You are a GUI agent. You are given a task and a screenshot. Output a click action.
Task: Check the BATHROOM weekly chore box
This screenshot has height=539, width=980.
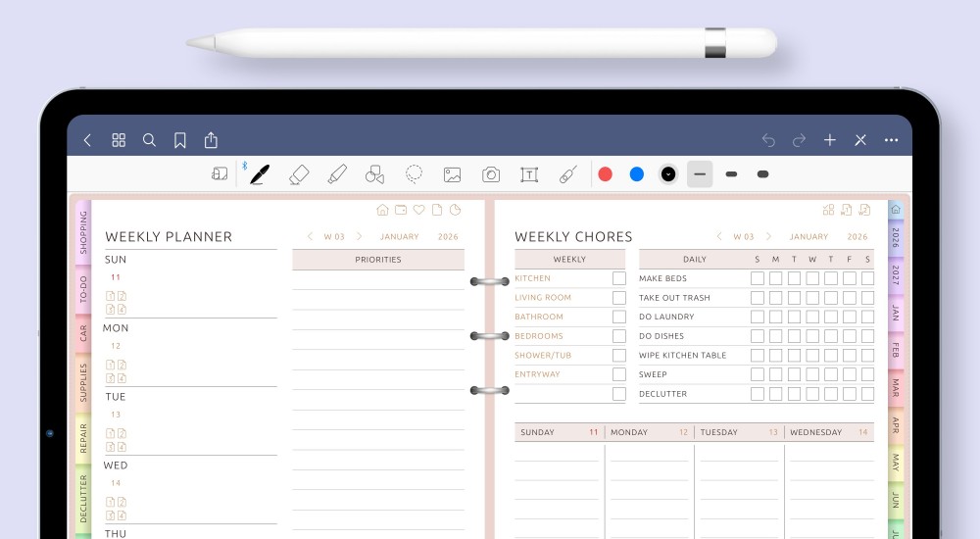point(618,317)
